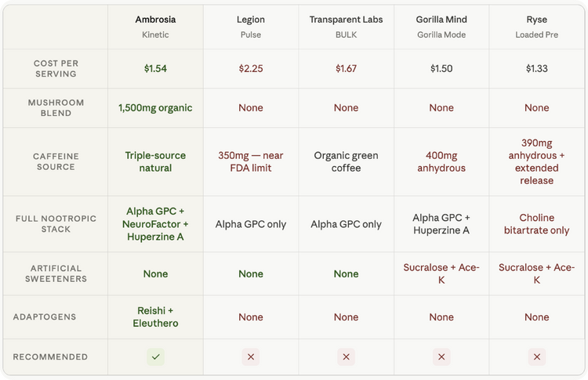
Task: Select the Caffeine Source row label
Action: [x=56, y=161]
